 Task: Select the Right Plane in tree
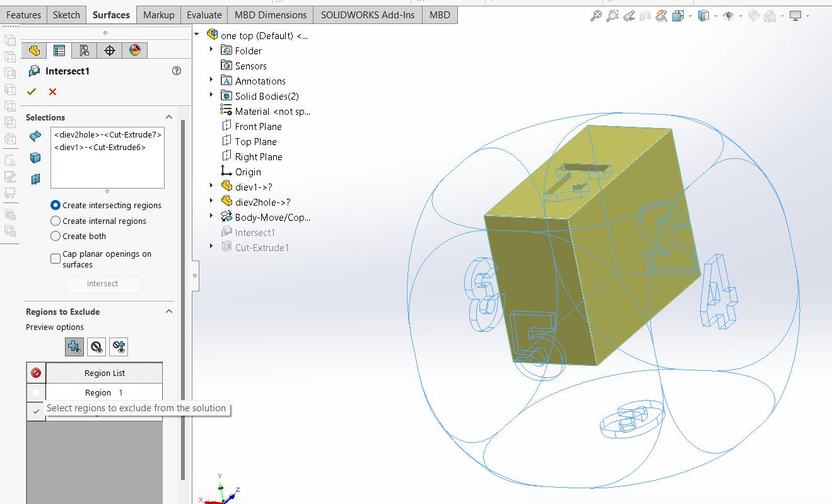click(x=259, y=156)
